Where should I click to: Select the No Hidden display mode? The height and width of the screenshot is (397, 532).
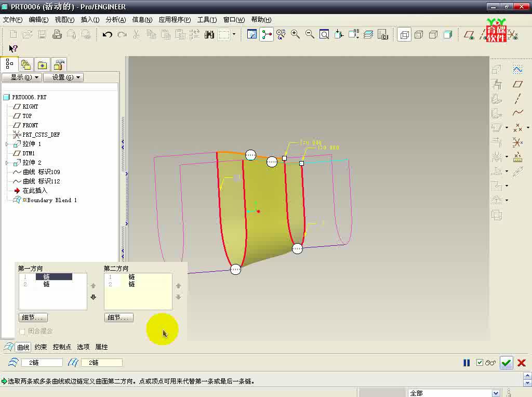(x=433, y=35)
